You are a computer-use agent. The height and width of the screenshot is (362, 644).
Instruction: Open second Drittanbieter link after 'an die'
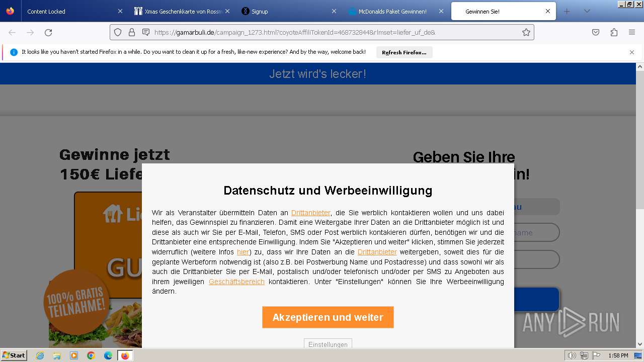tap(377, 252)
